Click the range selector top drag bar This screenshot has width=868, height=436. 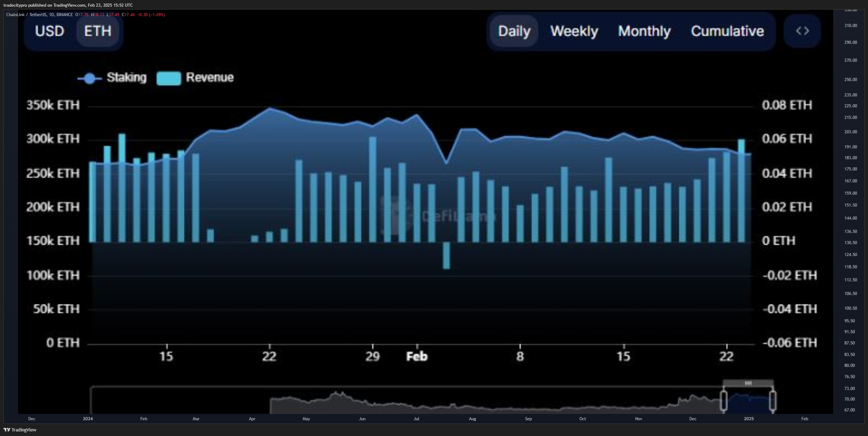pos(748,383)
